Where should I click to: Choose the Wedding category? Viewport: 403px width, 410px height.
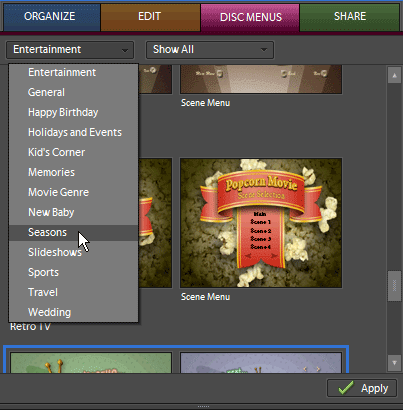73,312
